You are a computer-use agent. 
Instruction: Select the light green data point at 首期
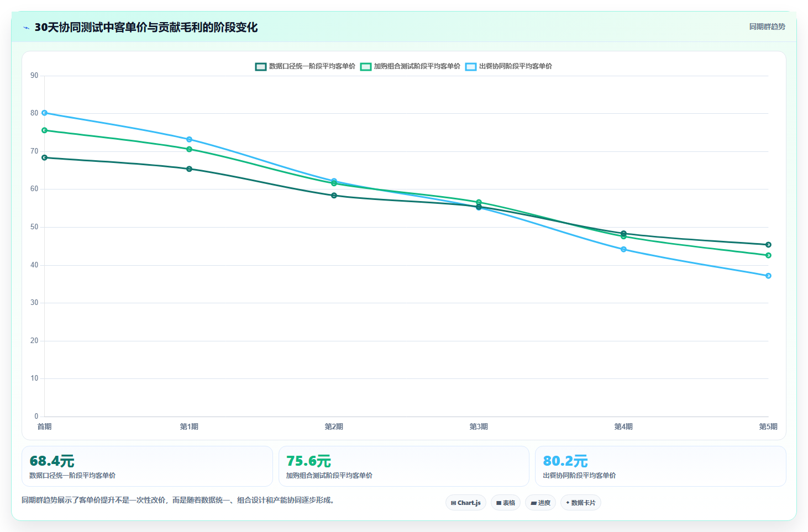(x=45, y=130)
